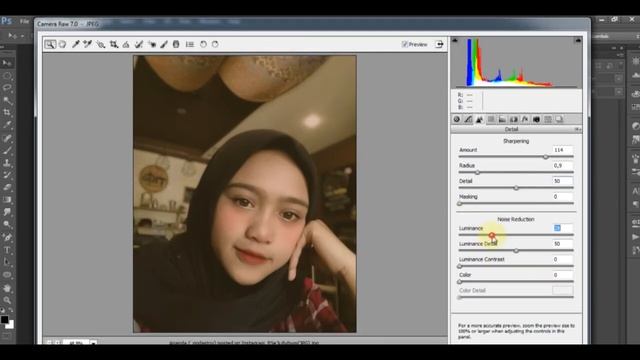Click the white background color swatch
This screenshot has width=640, height=360.
[x=10, y=325]
